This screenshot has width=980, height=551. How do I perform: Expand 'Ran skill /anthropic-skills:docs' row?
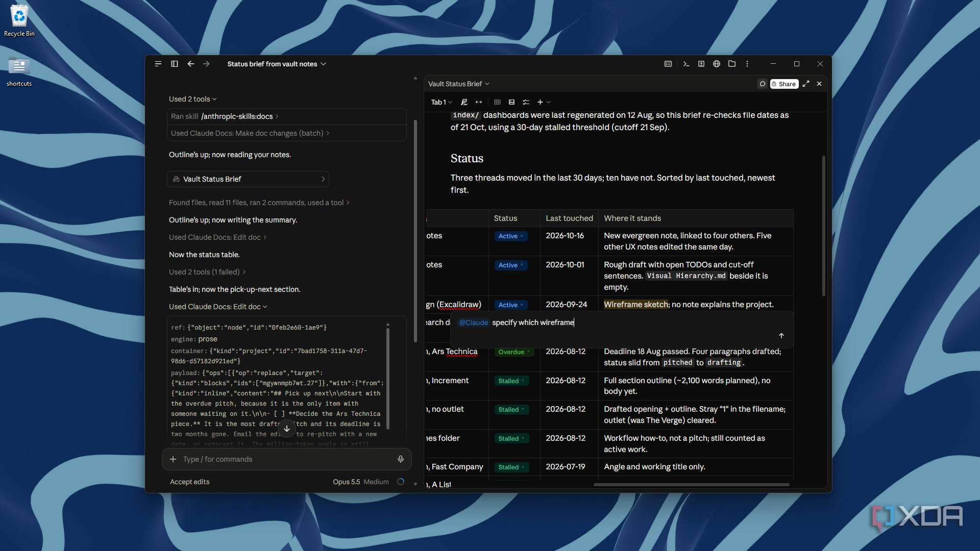point(286,116)
